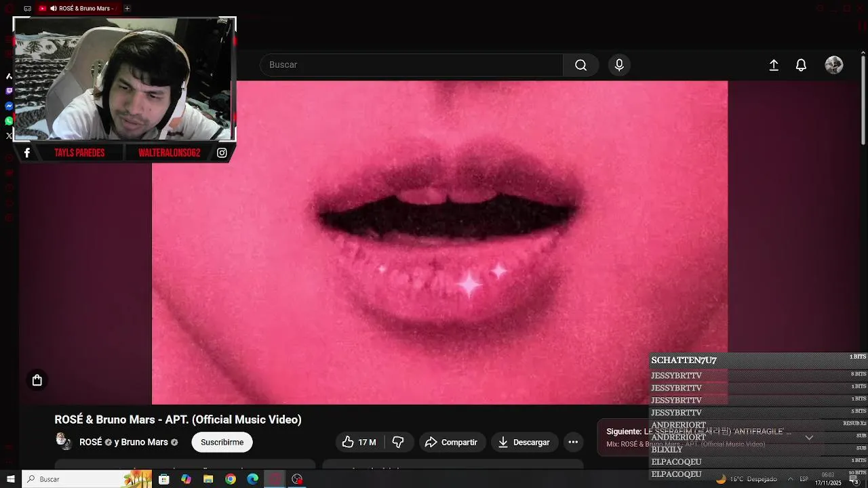
Task: Open the Aria AI sidebar icon
Action: click(9, 76)
